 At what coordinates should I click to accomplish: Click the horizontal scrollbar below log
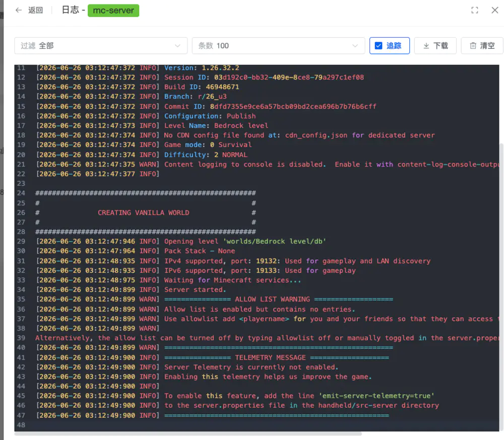pos(188,433)
